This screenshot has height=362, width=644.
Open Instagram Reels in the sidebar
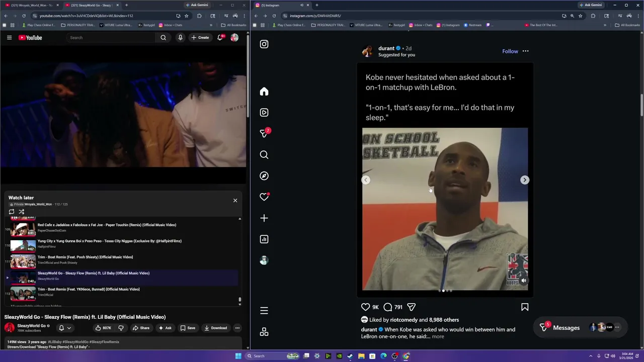pos(264,113)
